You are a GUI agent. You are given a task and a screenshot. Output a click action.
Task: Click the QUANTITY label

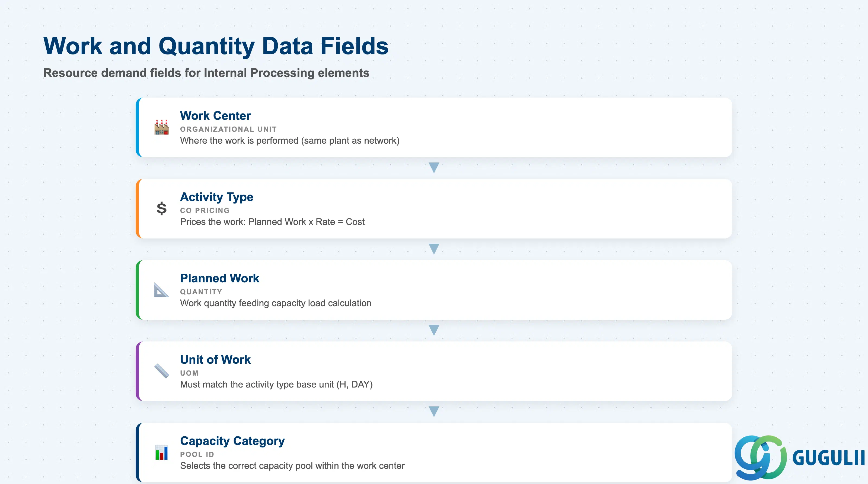click(x=201, y=292)
